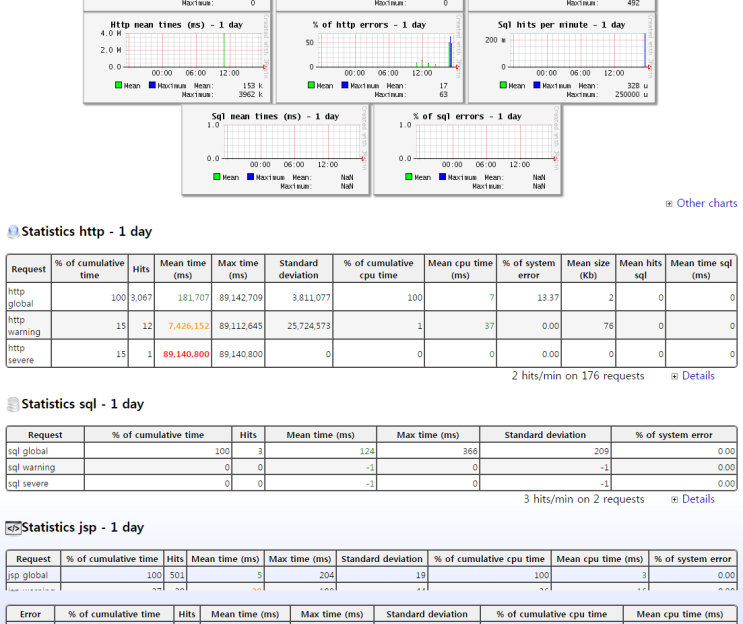This screenshot has width=743, height=624.
Task: Click green Mean swatch in Http mean times chart
Action: [118, 85]
